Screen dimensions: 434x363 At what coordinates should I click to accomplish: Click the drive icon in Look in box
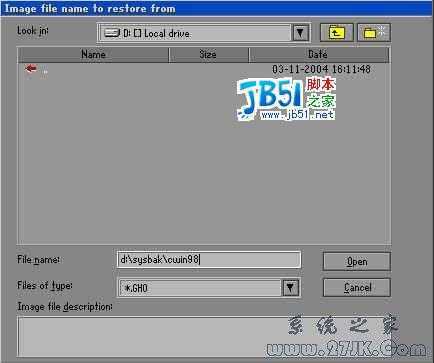tap(112, 33)
